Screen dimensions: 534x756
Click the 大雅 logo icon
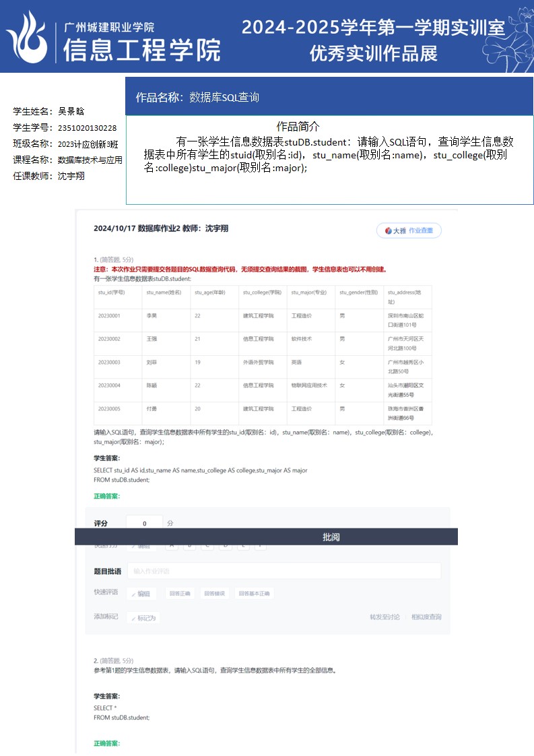click(x=389, y=230)
